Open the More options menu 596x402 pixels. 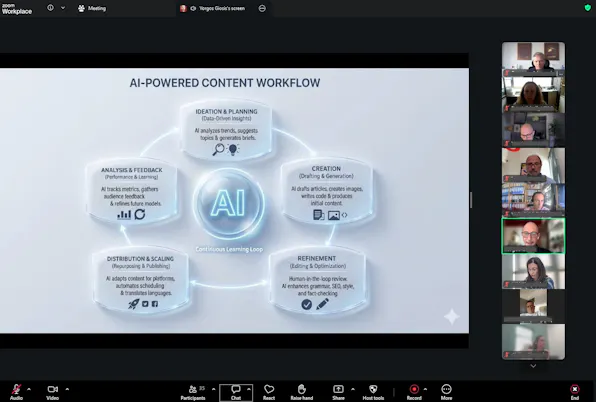446,392
